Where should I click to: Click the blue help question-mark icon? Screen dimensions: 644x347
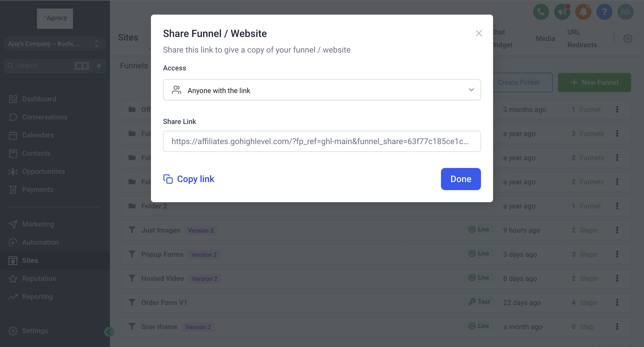point(604,12)
